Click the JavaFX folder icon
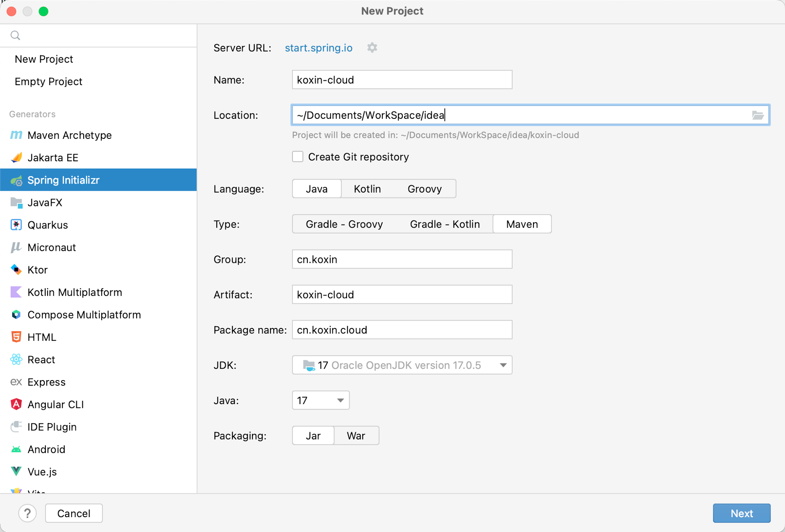The image size is (785, 532). [x=16, y=203]
